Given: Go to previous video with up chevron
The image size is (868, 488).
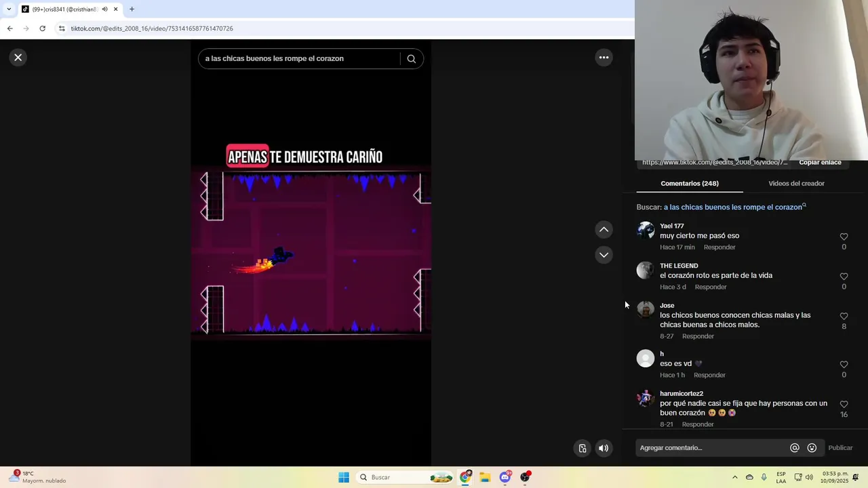Looking at the screenshot, I should pyautogui.click(x=604, y=230).
